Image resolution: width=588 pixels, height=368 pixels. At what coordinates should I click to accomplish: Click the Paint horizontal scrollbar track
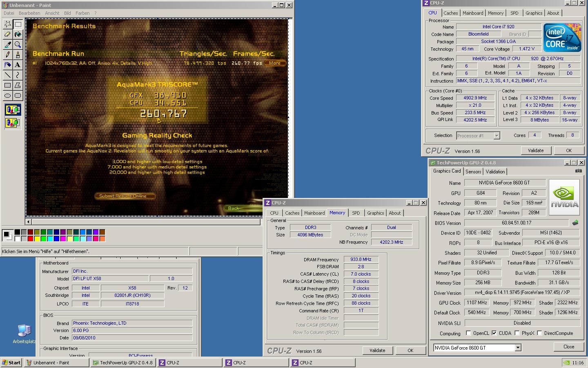(146, 222)
